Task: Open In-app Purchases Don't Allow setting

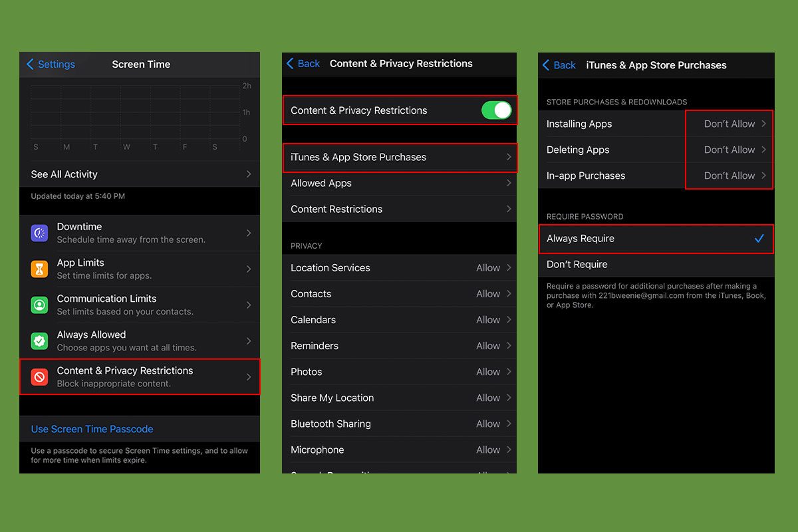Action: tap(730, 176)
